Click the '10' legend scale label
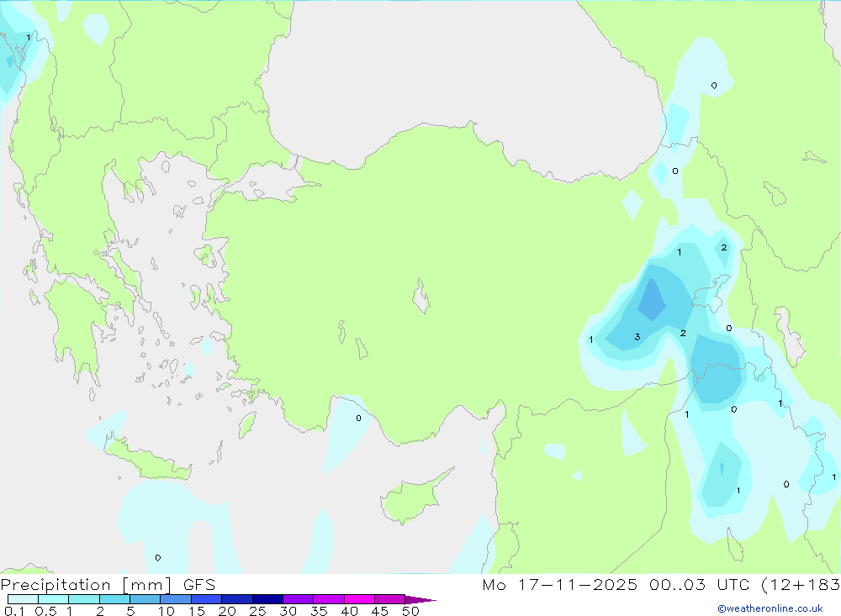Image resolution: width=841 pixels, height=616 pixels. pos(166,611)
